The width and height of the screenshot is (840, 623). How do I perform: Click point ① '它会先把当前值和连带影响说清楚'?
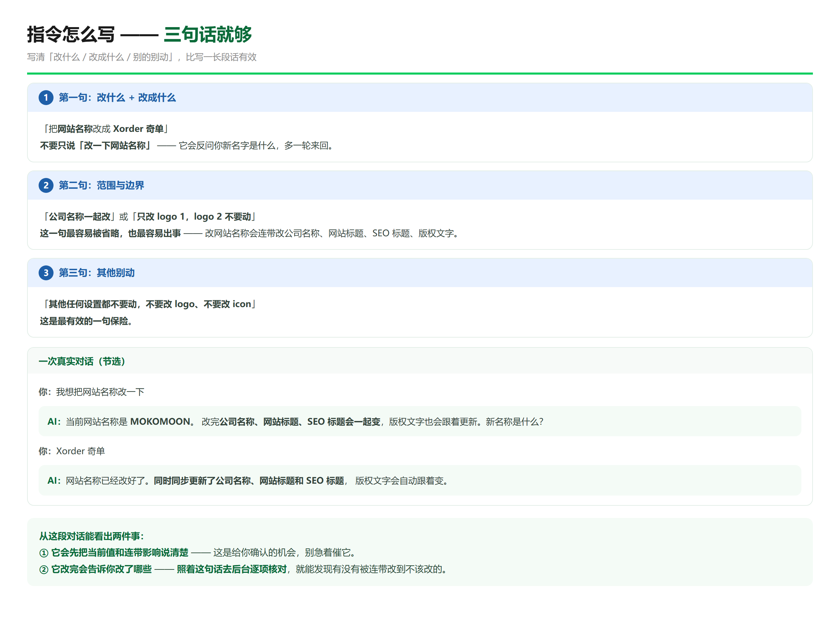point(120,552)
